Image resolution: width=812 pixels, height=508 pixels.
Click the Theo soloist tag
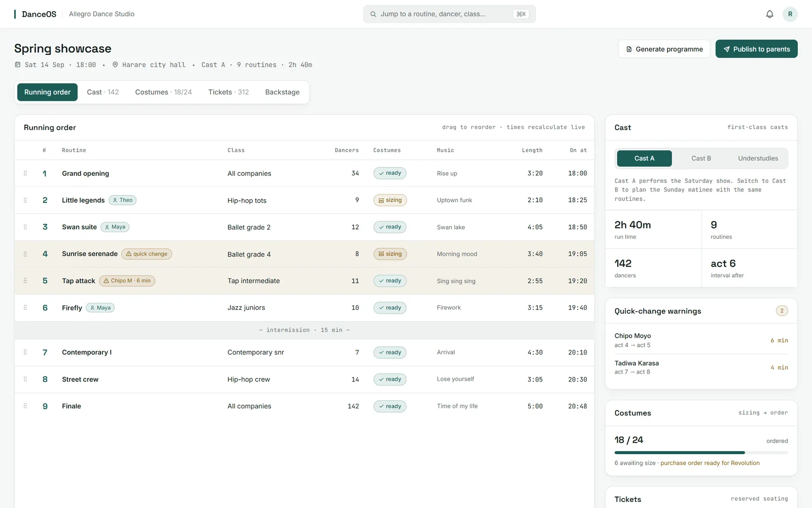(x=122, y=200)
